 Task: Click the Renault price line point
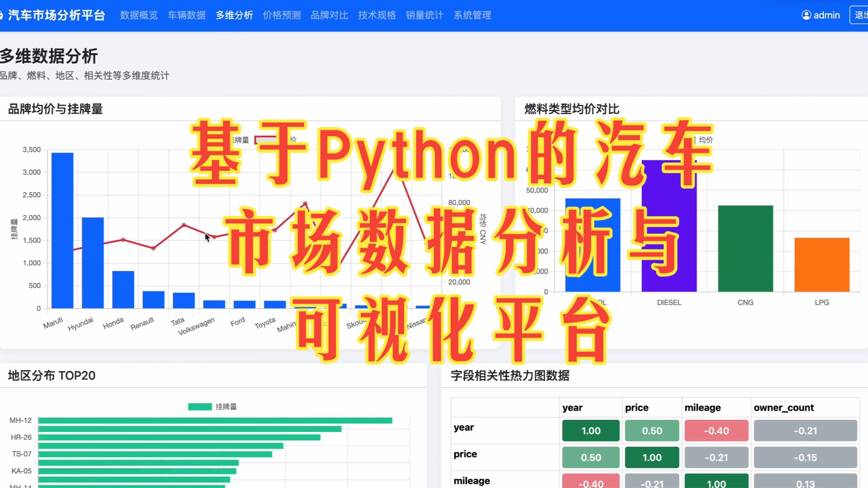click(153, 248)
